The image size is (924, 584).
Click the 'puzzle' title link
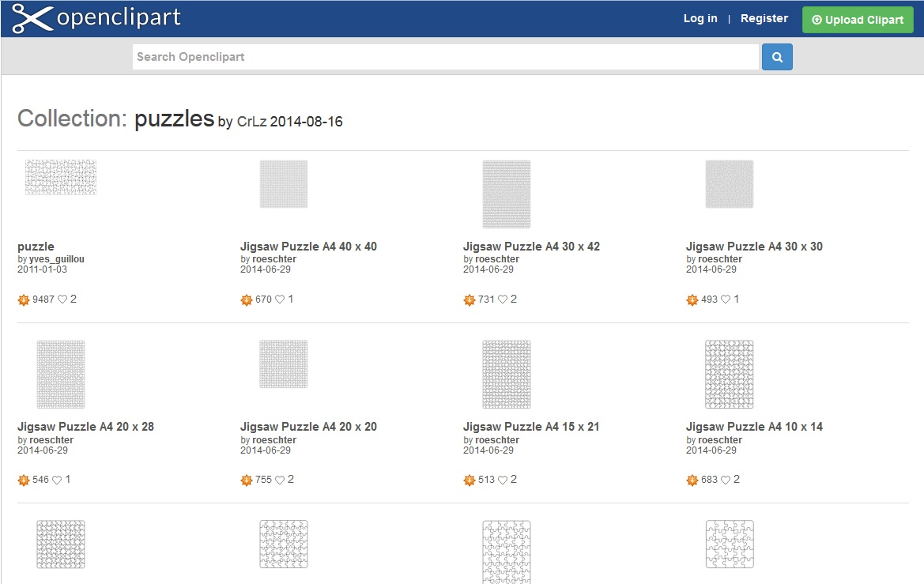point(36,247)
